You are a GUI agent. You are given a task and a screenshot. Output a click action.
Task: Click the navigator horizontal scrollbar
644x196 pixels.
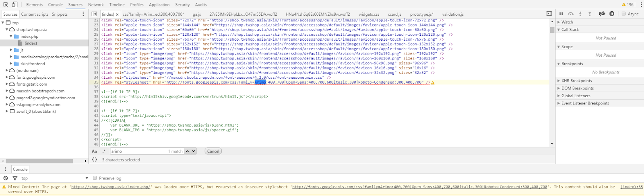tap(39, 161)
